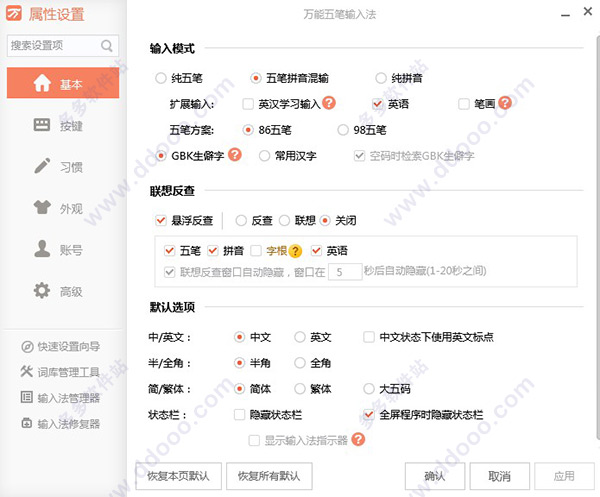Enable 英汉学习输入 checkbox
This screenshot has width=600, height=497.
(x=248, y=104)
